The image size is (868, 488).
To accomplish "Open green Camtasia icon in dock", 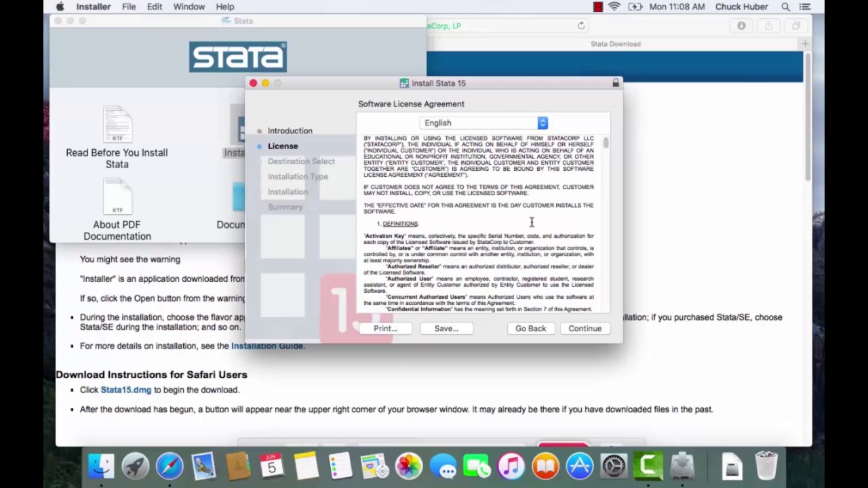I will 648,466.
